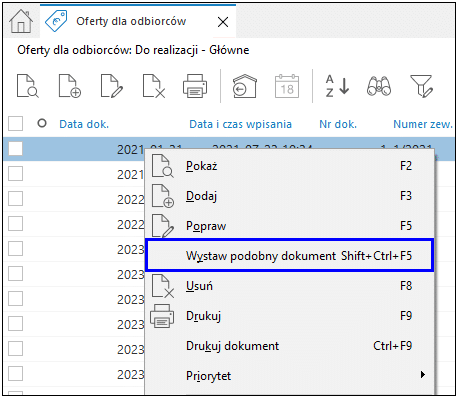Tick the checkbox of the second 2022 row
The image size is (458, 398).
tap(15, 224)
